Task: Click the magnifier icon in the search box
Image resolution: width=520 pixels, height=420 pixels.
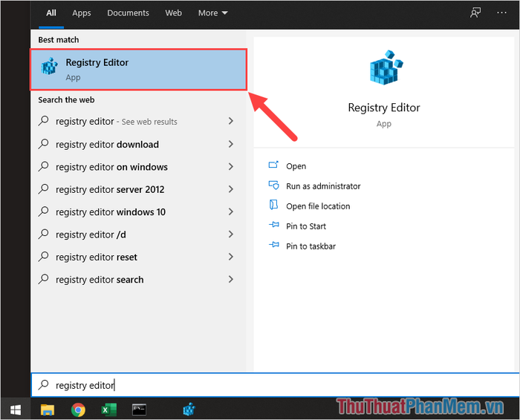Action: click(x=43, y=384)
